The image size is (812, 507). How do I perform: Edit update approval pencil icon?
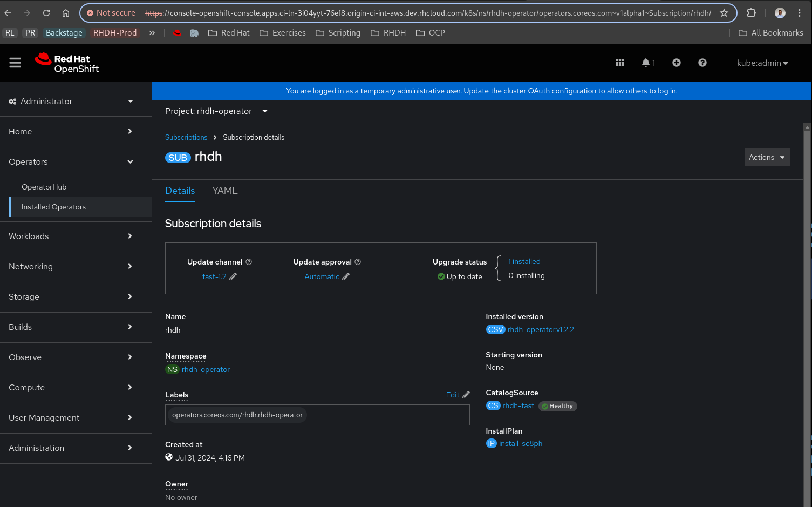[x=346, y=276]
